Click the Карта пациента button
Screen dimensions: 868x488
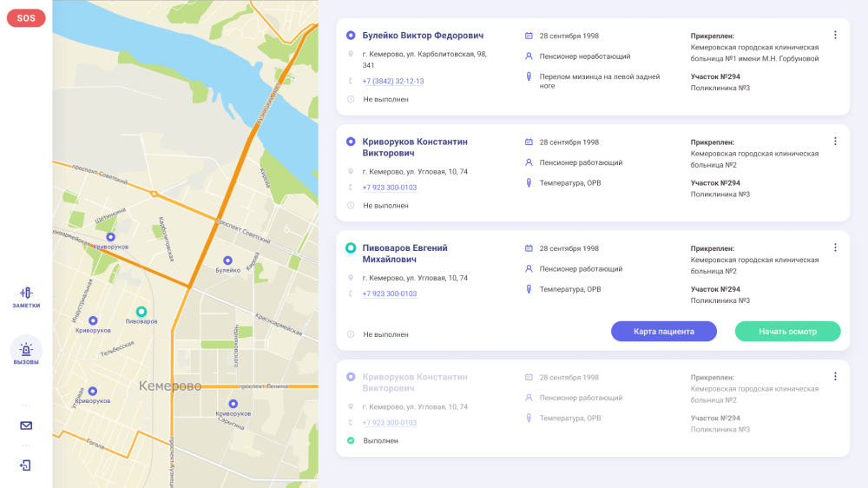pos(664,331)
